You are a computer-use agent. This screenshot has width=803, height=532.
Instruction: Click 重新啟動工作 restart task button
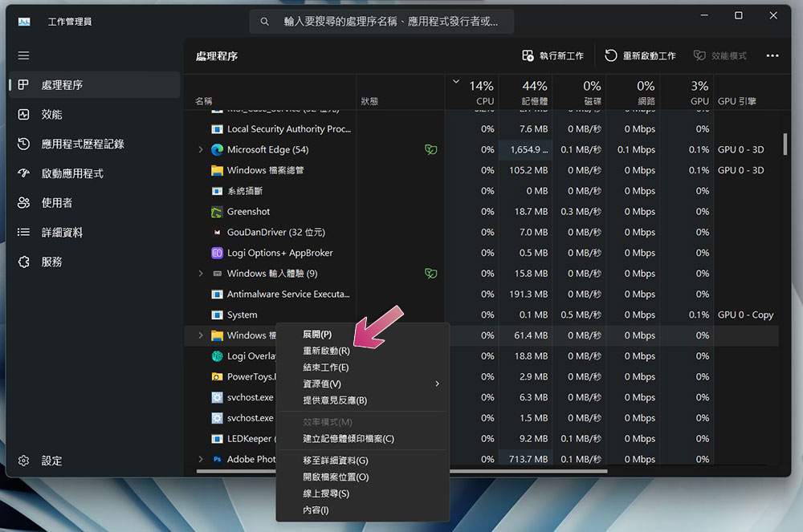(640, 55)
